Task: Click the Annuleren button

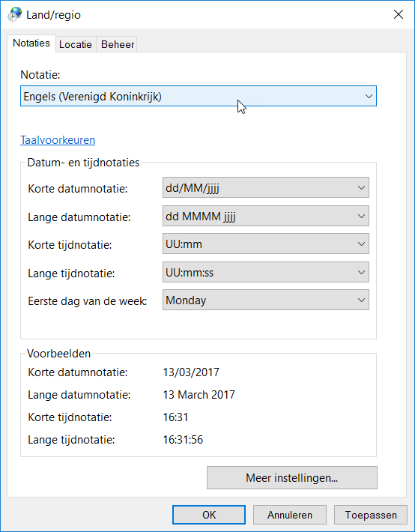Action: tap(289, 515)
